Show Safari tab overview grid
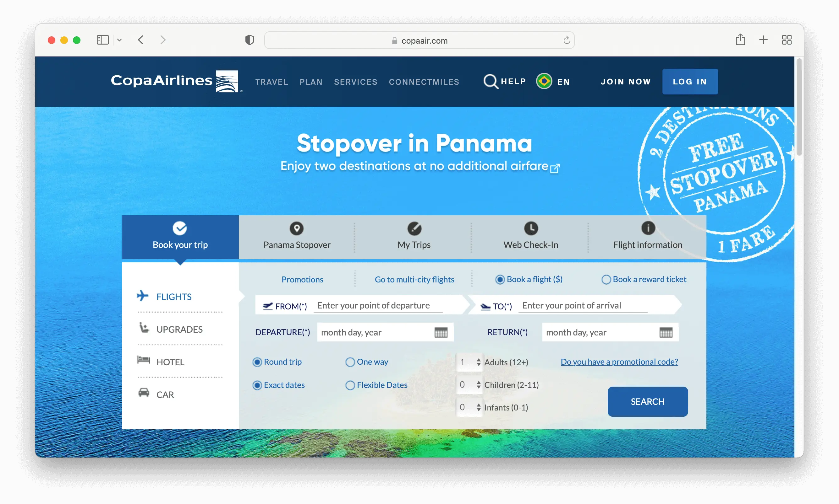 coord(786,40)
